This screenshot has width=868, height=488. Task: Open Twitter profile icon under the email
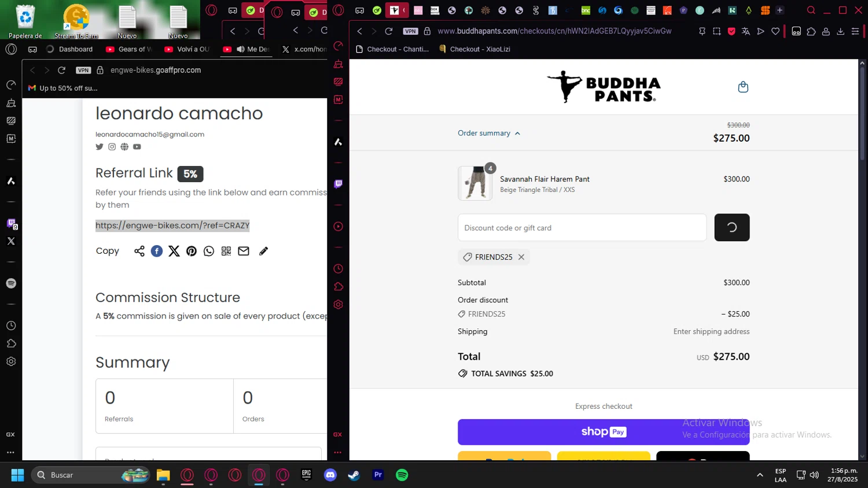coord(100,147)
